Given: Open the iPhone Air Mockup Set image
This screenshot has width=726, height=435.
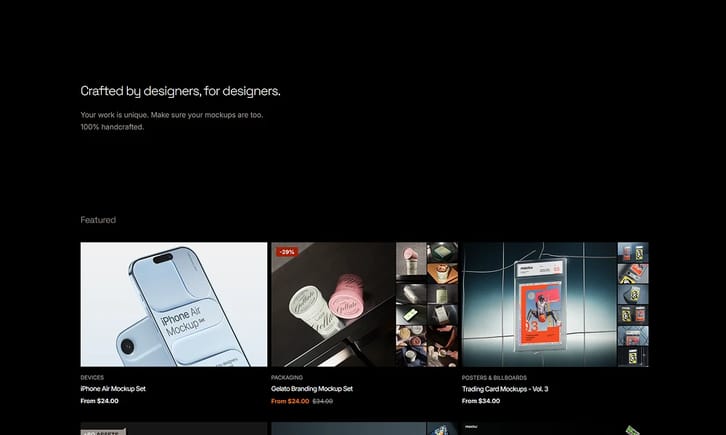Looking at the screenshot, I should coord(174,304).
